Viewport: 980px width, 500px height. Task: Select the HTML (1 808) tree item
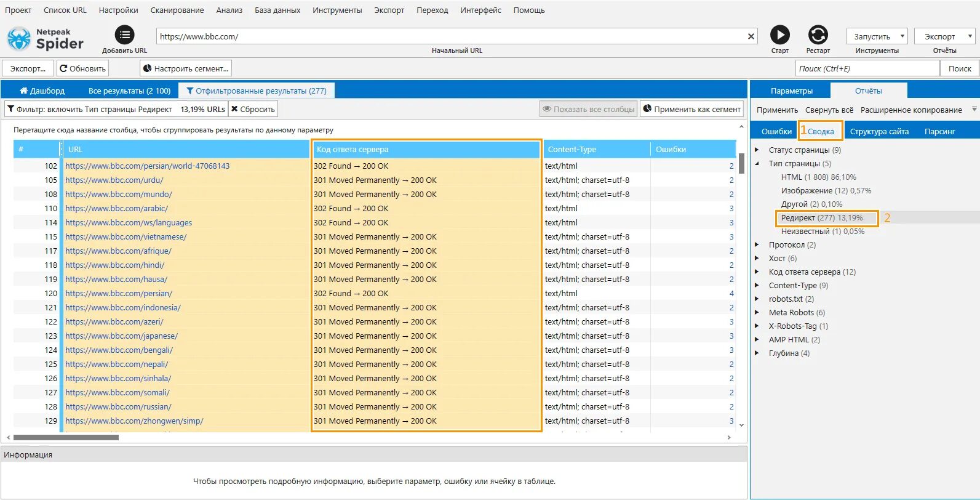(x=818, y=177)
